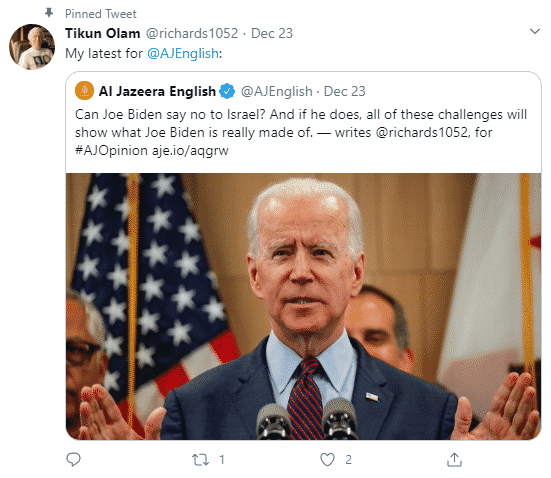551x478 pixels.
Task: Open the @richards1052 handle
Action: pos(192,33)
